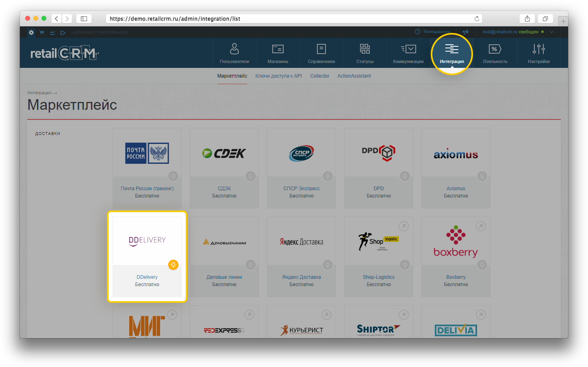Click the lightbulb icon on Boxberry card

point(482,265)
